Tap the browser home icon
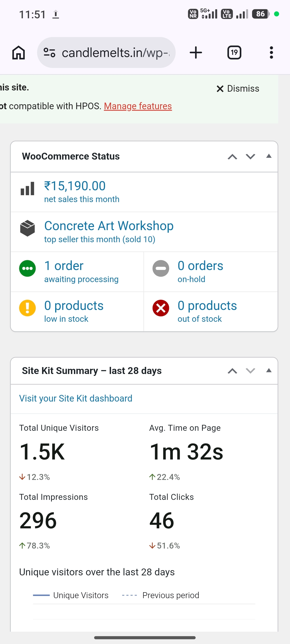This screenshot has height=644, width=290. coord(19,52)
